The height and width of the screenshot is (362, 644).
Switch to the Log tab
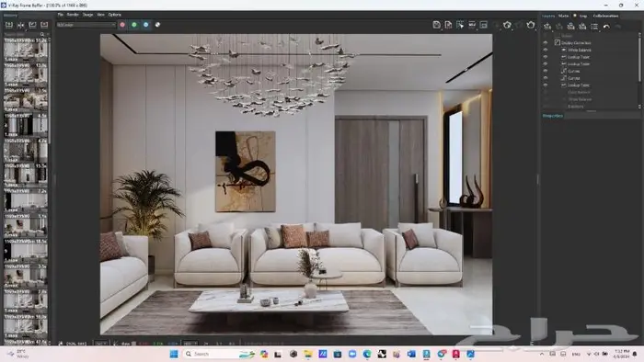coord(583,16)
